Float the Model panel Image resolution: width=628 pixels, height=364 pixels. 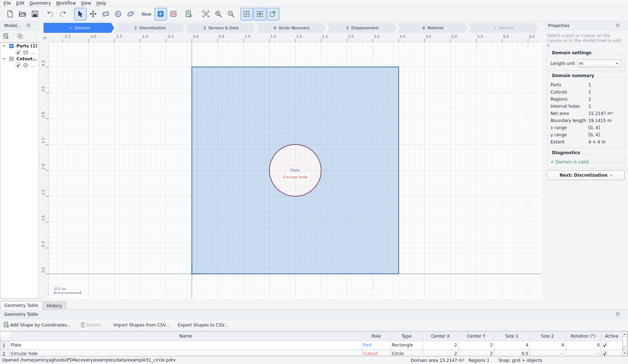[29, 25]
